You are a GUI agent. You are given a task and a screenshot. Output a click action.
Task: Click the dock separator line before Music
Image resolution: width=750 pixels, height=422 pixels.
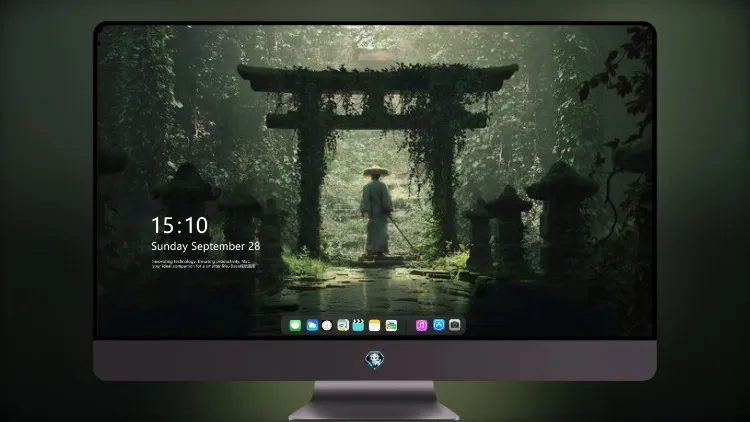pyautogui.click(x=407, y=325)
